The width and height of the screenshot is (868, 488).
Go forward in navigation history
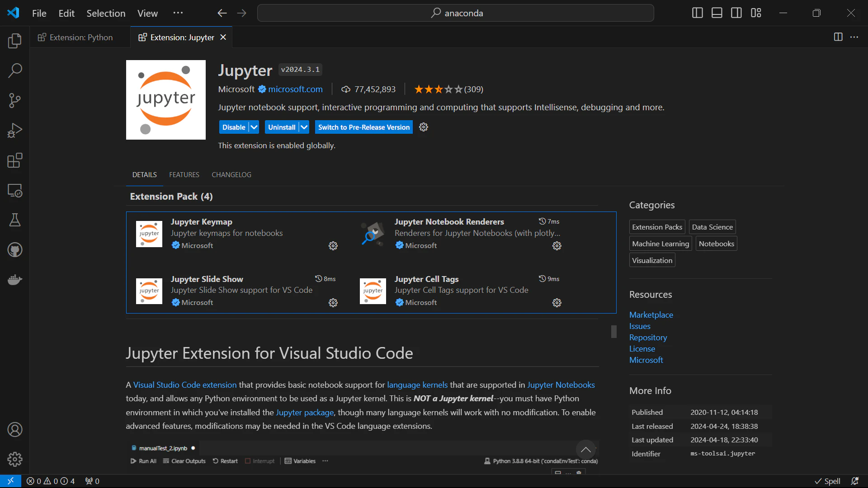pyautogui.click(x=242, y=13)
